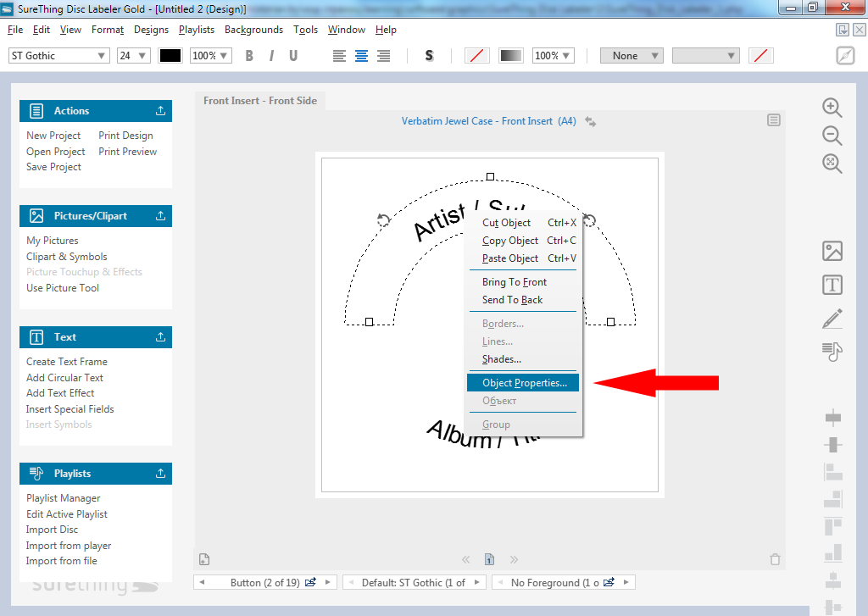Open the Playlist tool icon in right sidebar

(x=832, y=351)
